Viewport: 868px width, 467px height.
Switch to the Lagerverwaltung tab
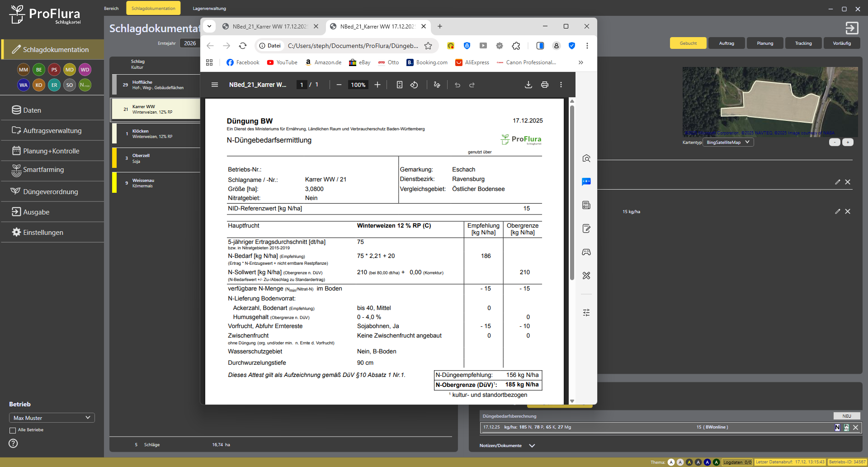pos(209,9)
